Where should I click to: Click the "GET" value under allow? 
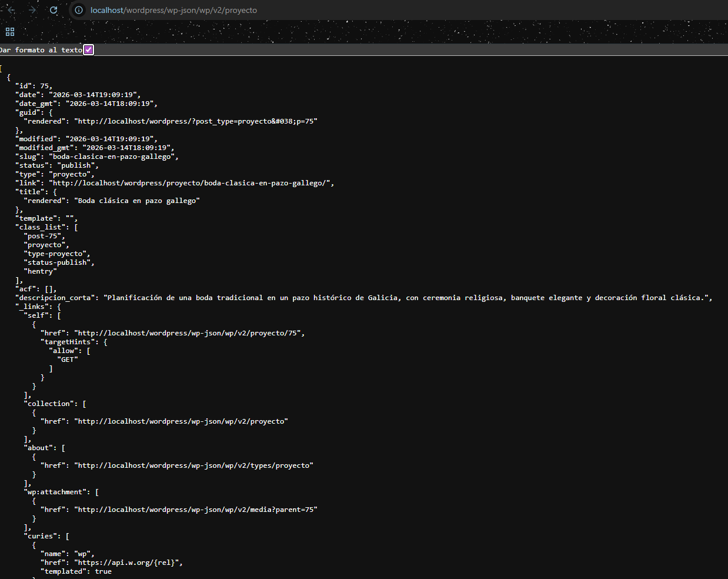[68, 360]
